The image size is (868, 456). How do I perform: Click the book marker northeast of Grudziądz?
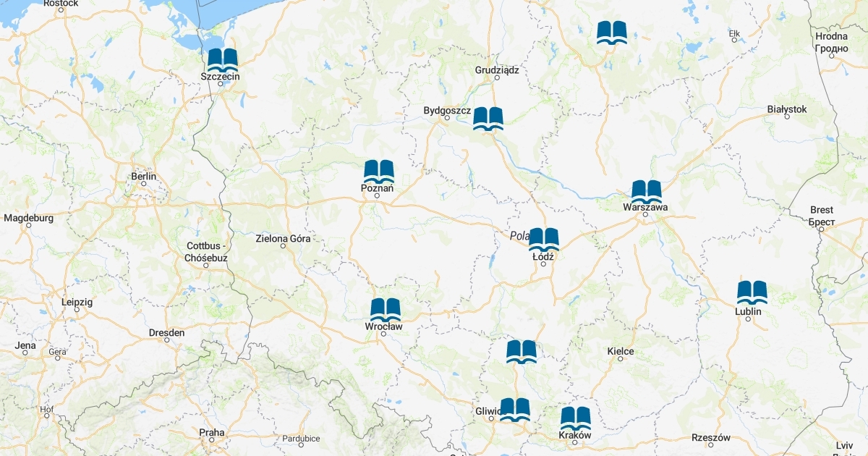pyautogui.click(x=612, y=33)
